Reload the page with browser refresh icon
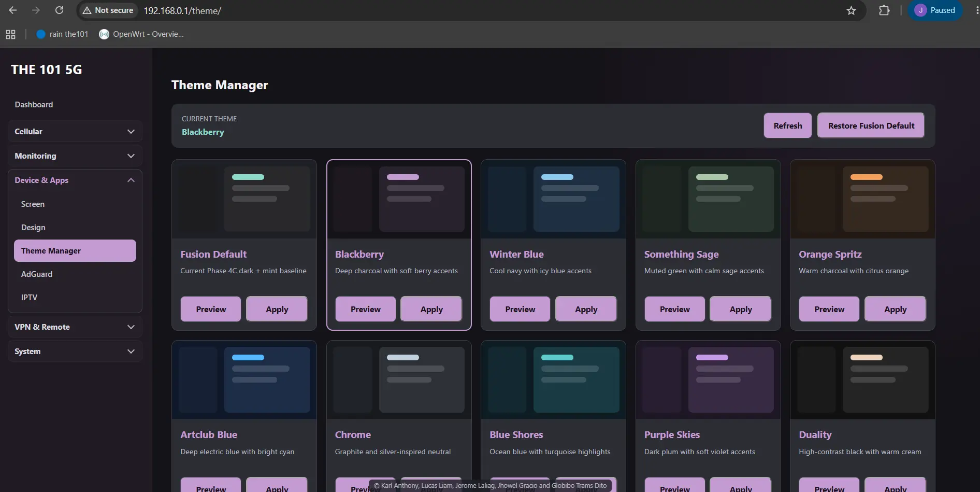The image size is (980, 492). 60,10
